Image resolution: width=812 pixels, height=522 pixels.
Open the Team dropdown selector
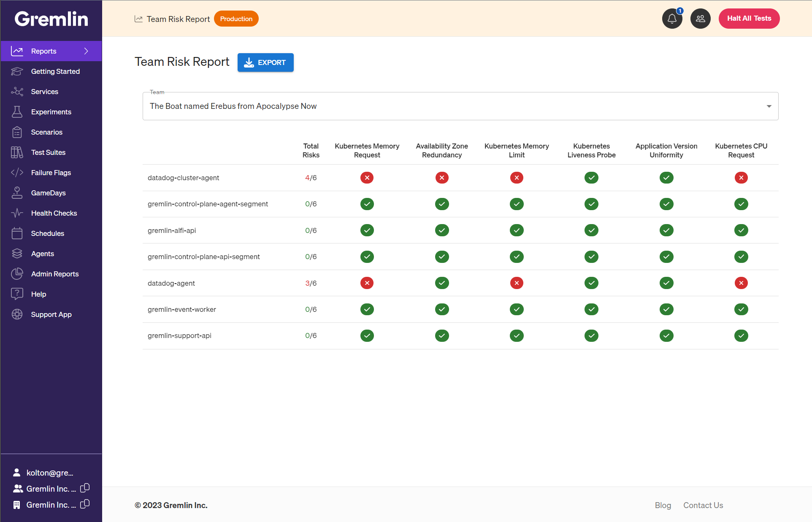[460, 106]
